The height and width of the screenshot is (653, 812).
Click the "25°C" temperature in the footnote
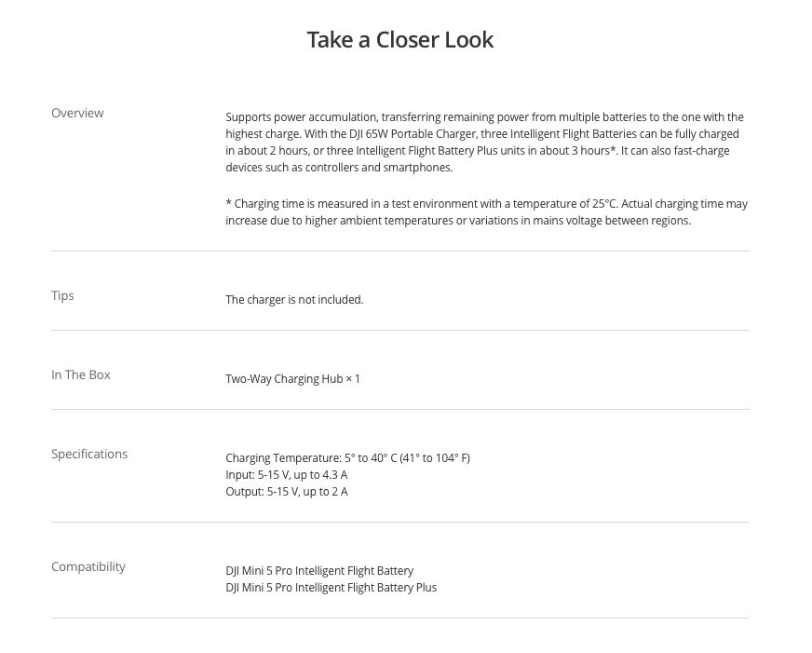point(604,203)
